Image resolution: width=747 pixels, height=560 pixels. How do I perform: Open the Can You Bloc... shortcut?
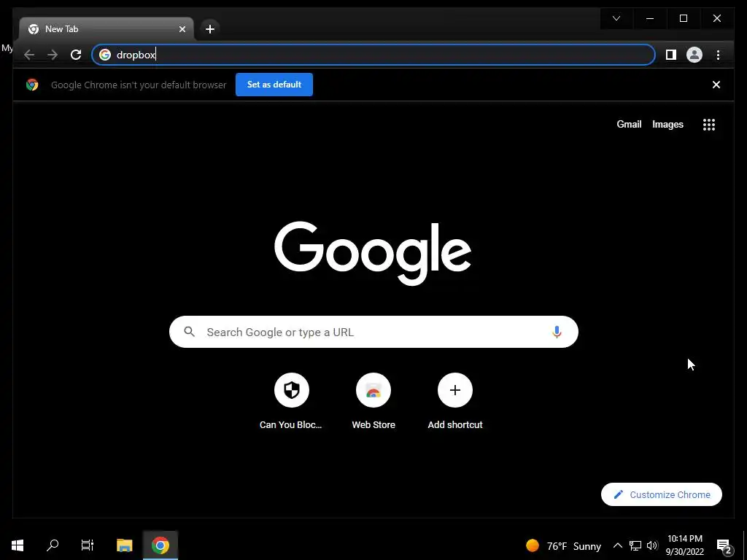(291, 401)
